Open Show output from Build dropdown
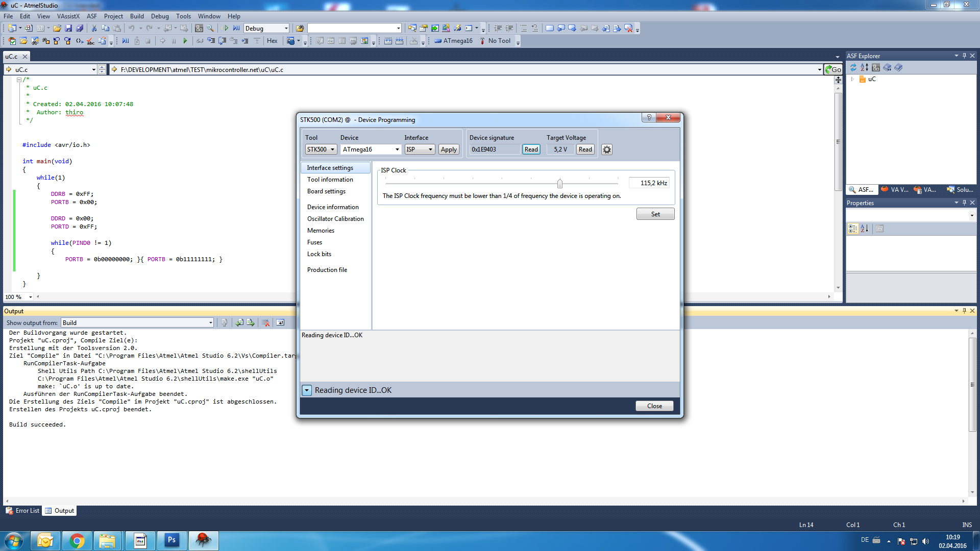Screen dimensions: 980x551 point(210,322)
